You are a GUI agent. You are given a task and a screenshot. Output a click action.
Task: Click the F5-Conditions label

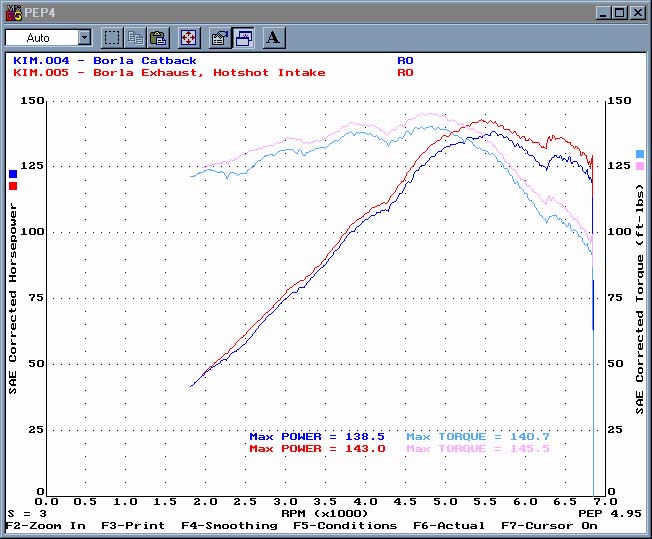(345, 526)
